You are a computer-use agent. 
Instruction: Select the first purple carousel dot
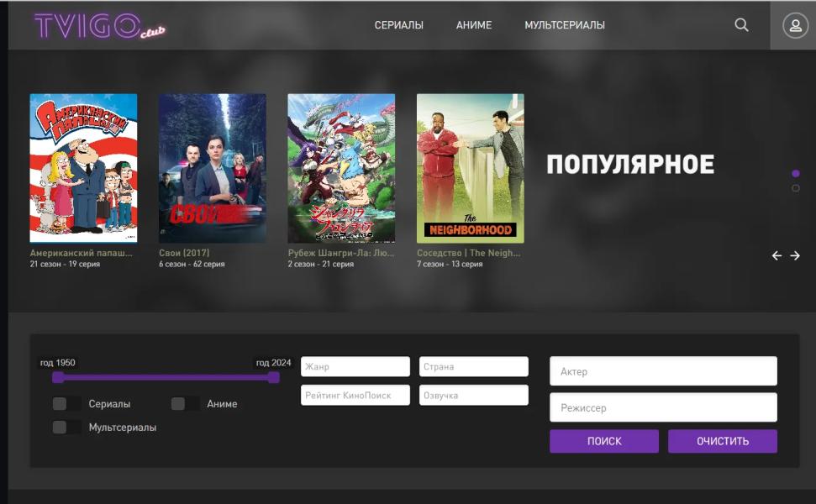795,173
